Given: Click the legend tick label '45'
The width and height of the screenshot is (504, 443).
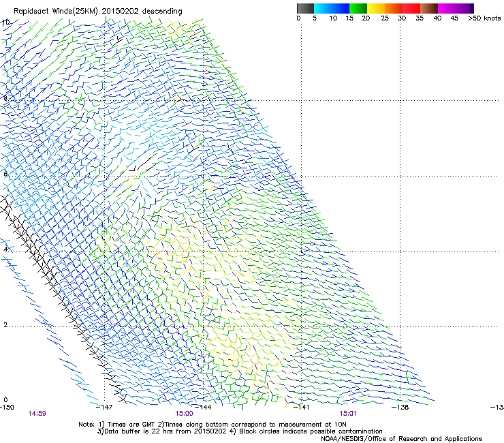Looking at the screenshot, I should (454, 18).
